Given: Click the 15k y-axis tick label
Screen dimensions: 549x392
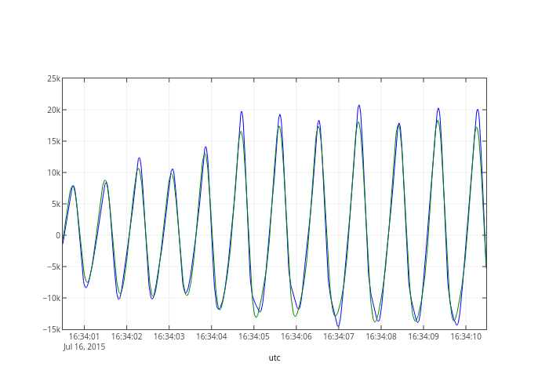Looking at the screenshot, I should click(52, 141).
